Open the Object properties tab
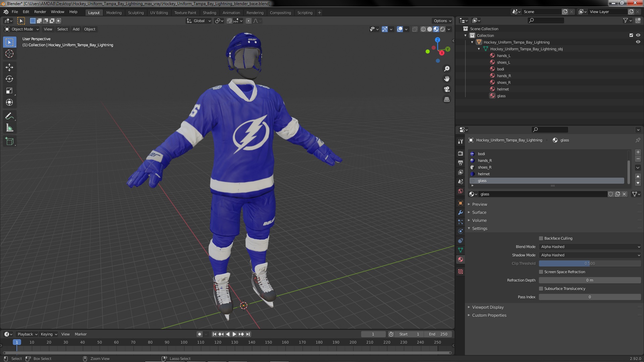This screenshot has width=644, height=362. click(461, 203)
